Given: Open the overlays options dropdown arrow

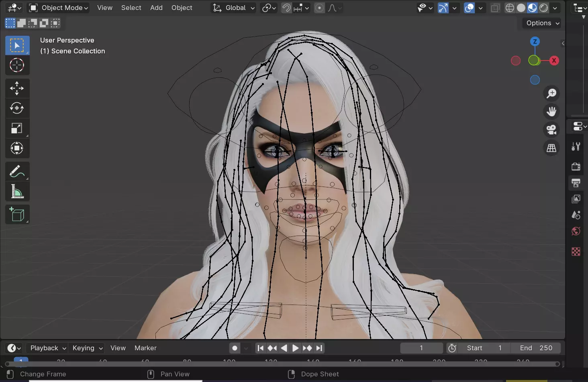Looking at the screenshot, I should point(480,8).
